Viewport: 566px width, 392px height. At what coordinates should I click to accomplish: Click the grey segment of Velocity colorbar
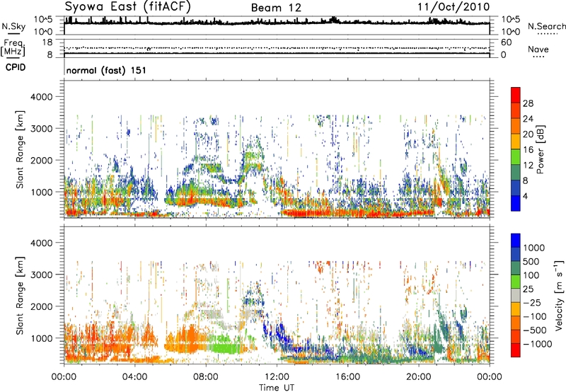[516, 295]
